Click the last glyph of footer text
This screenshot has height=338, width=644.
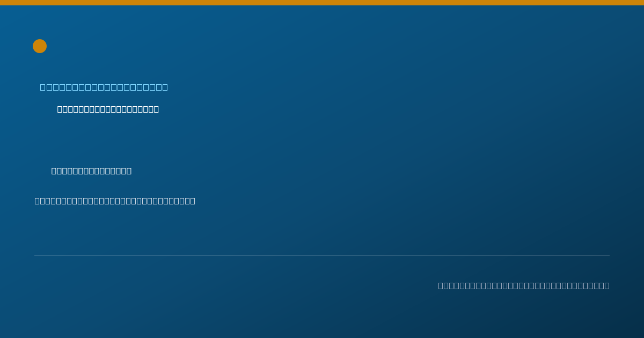coord(607,286)
